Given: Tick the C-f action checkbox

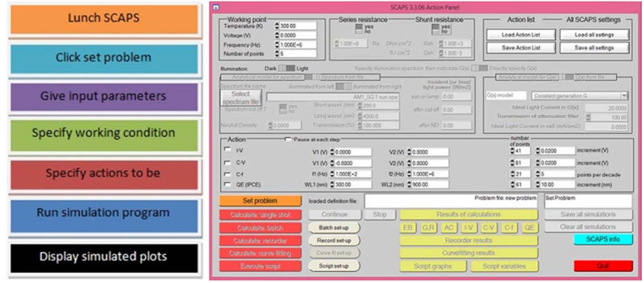Looking at the screenshot, I should pyautogui.click(x=228, y=174).
